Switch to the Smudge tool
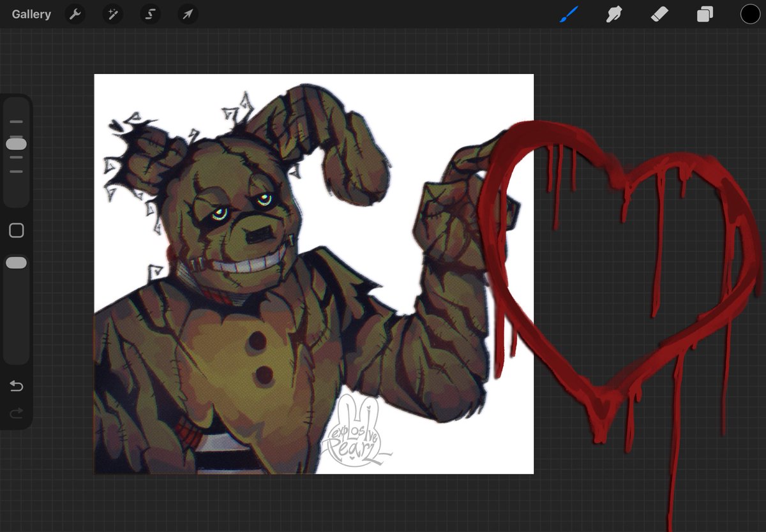This screenshot has width=766, height=532. pyautogui.click(x=614, y=13)
